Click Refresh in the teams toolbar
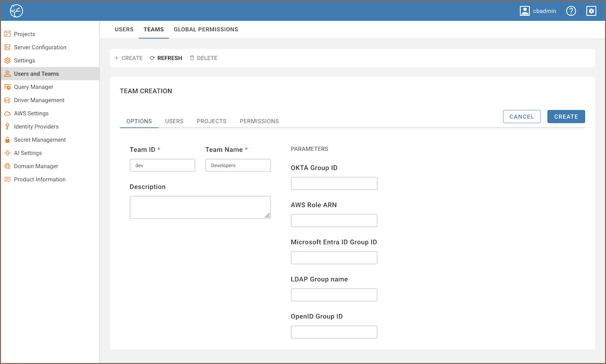This screenshot has width=606, height=364. pyautogui.click(x=166, y=58)
